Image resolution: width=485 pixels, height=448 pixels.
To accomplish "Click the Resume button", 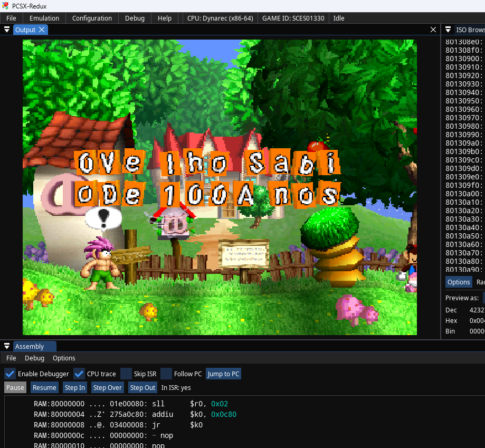I will pos(44,388).
